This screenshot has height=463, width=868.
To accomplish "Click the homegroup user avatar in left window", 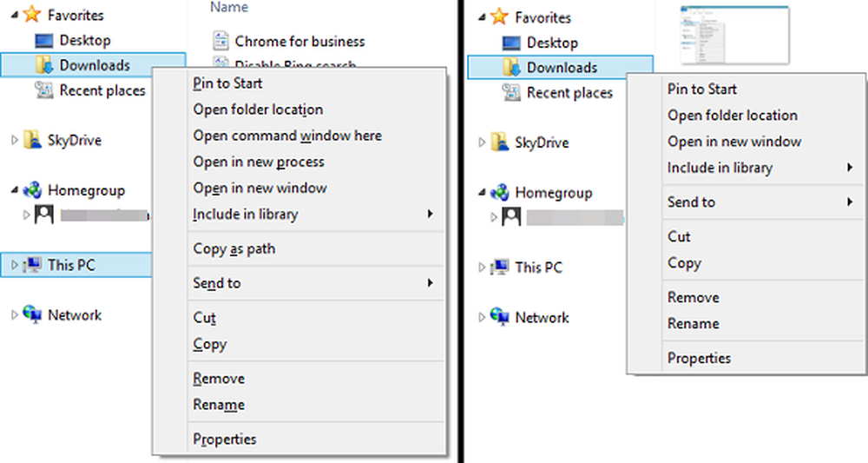I will tap(43, 215).
